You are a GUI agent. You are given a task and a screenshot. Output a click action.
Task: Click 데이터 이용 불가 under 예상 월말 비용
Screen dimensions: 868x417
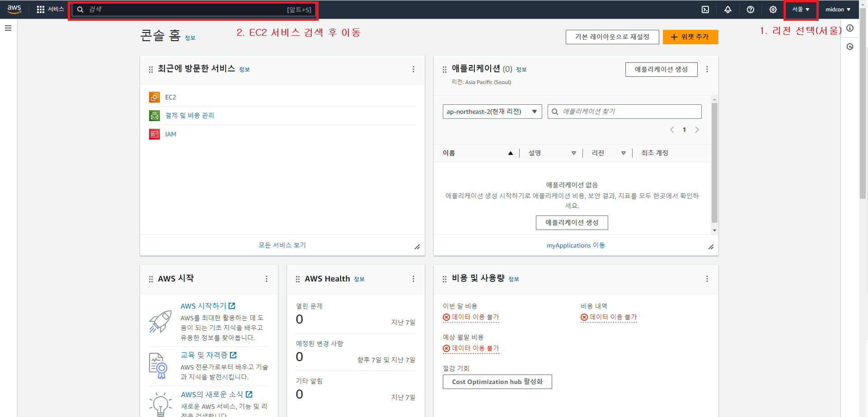[x=471, y=348]
